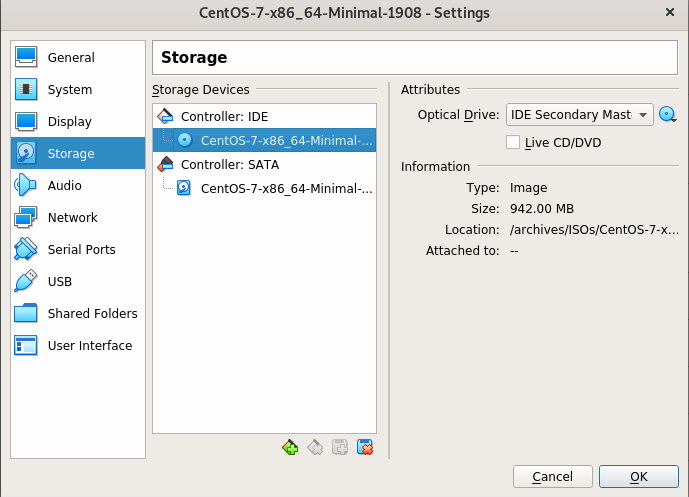Click the Information section label
The width and height of the screenshot is (689, 497).
pyautogui.click(x=435, y=167)
